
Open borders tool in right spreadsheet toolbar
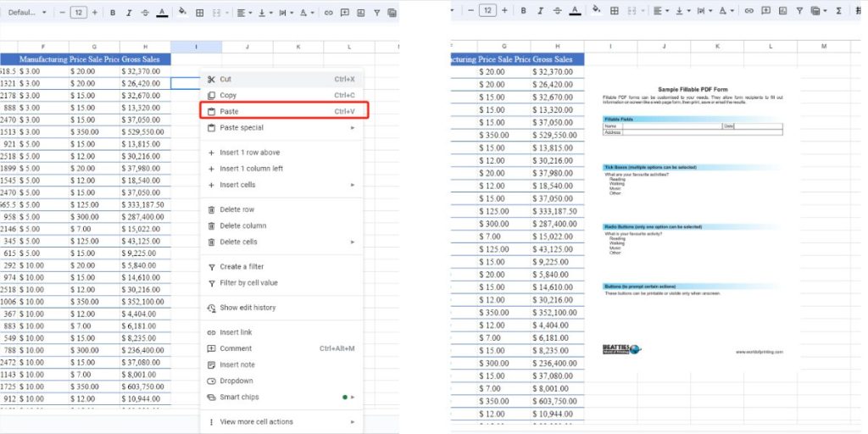point(615,10)
